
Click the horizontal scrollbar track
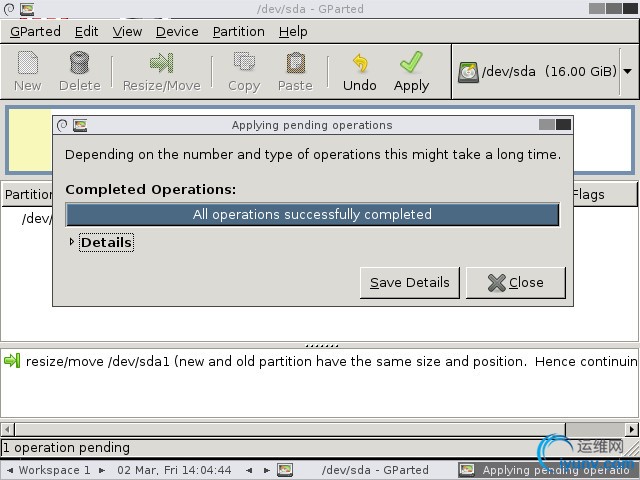[595, 429]
